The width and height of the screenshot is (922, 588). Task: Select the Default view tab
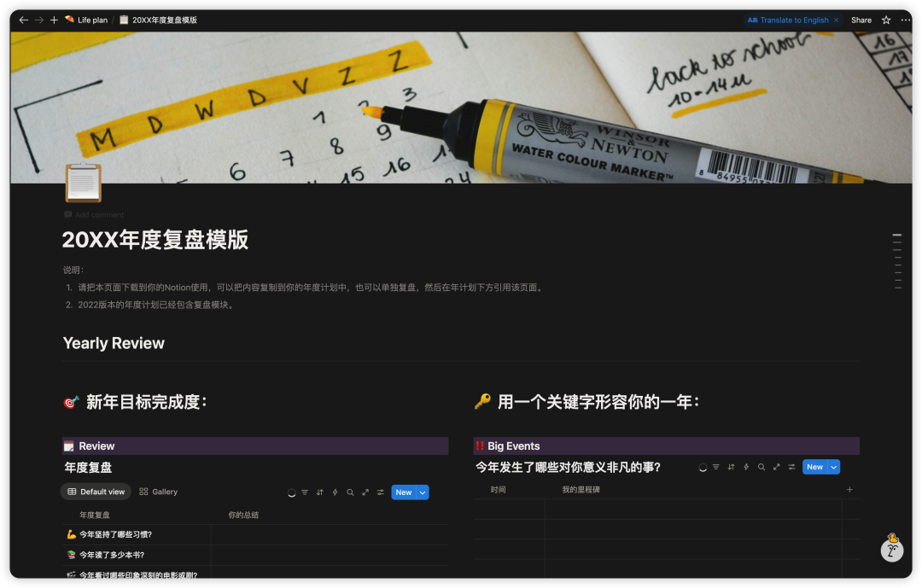tap(96, 492)
